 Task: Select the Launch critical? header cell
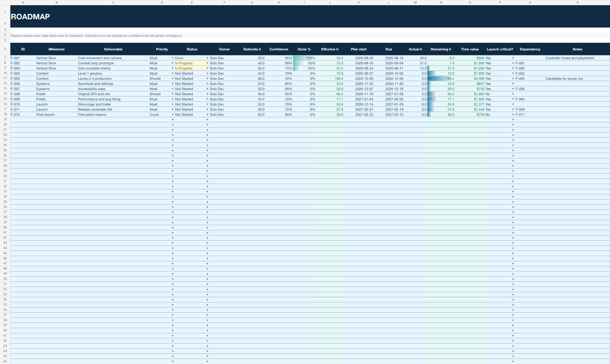pos(500,49)
